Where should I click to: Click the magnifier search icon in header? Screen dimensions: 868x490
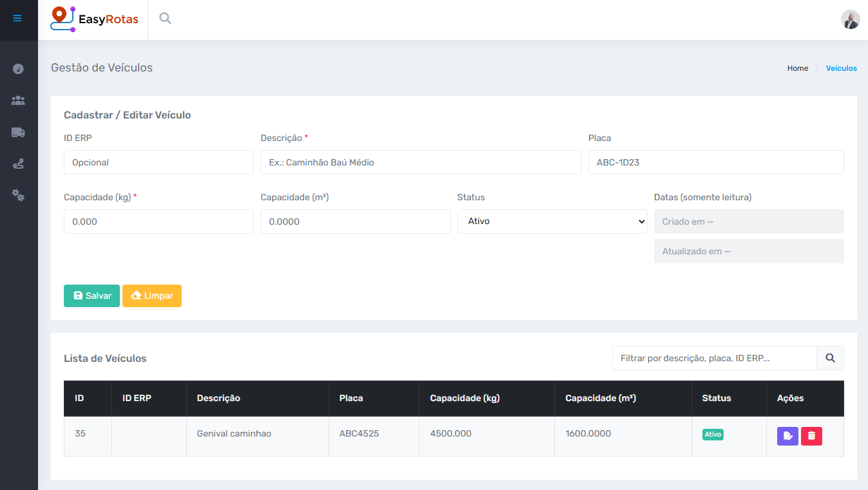pyautogui.click(x=166, y=19)
